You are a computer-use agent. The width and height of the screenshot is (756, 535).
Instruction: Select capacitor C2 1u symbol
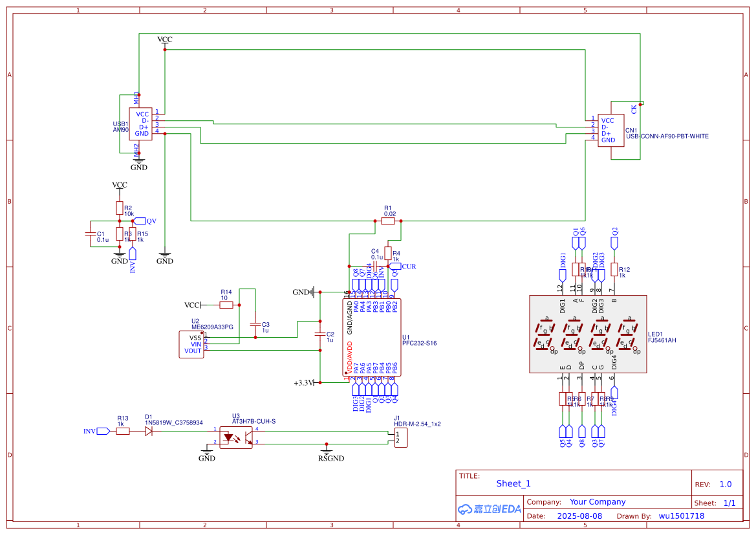pos(319,334)
